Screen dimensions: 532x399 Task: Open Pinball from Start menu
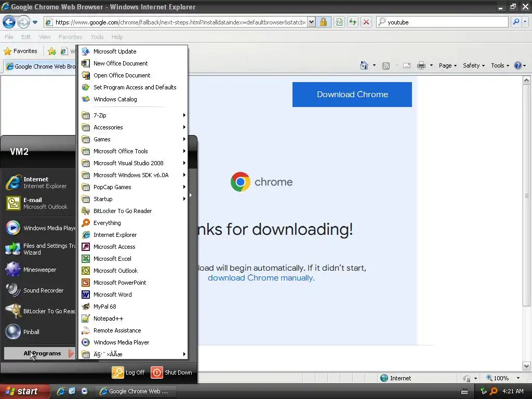coord(39,332)
